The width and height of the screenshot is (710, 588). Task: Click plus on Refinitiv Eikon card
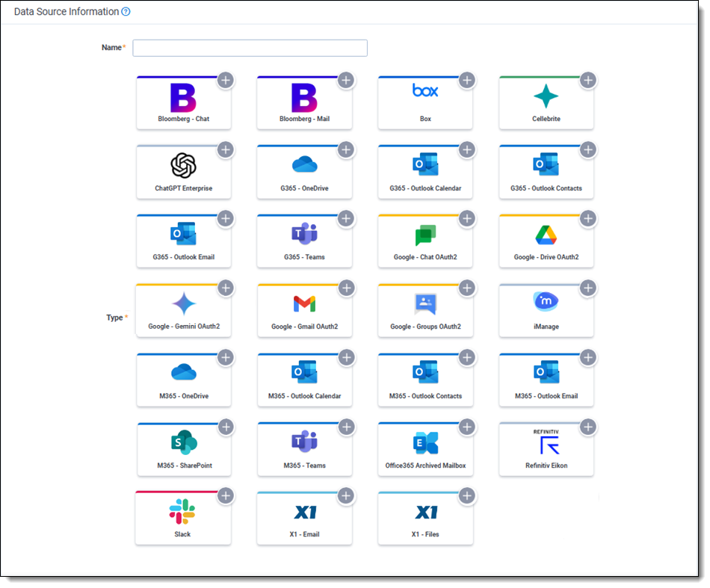tap(587, 427)
